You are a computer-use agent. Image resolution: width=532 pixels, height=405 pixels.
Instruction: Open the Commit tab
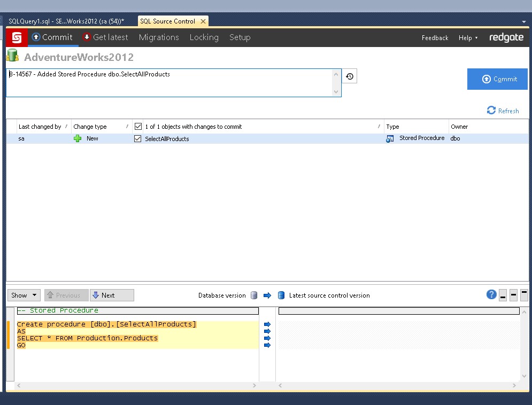[x=52, y=37]
